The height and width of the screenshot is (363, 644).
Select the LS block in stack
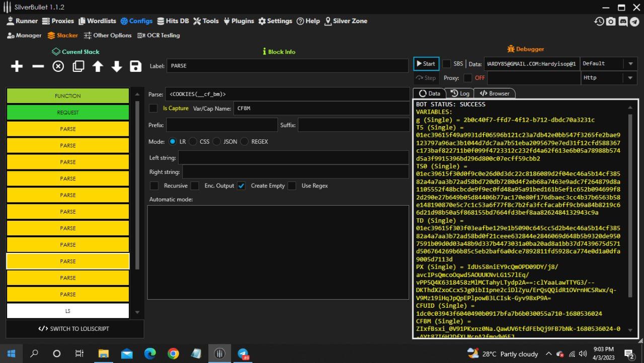[68, 311]
